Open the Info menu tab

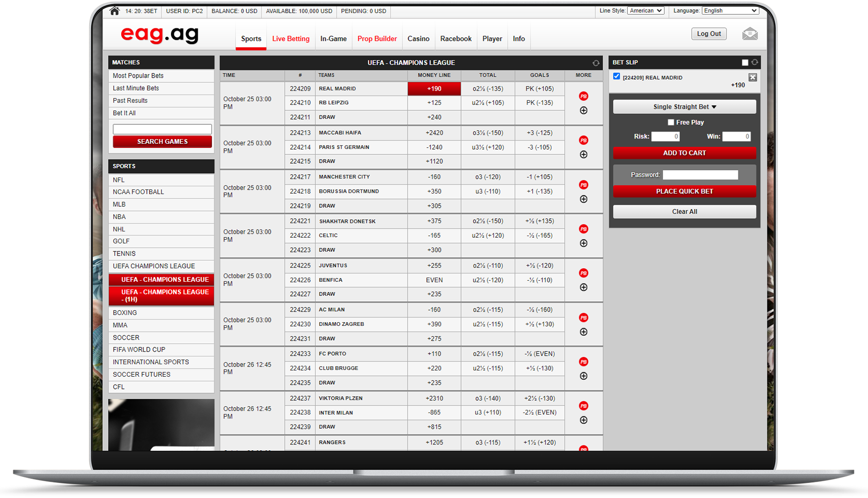519,39
